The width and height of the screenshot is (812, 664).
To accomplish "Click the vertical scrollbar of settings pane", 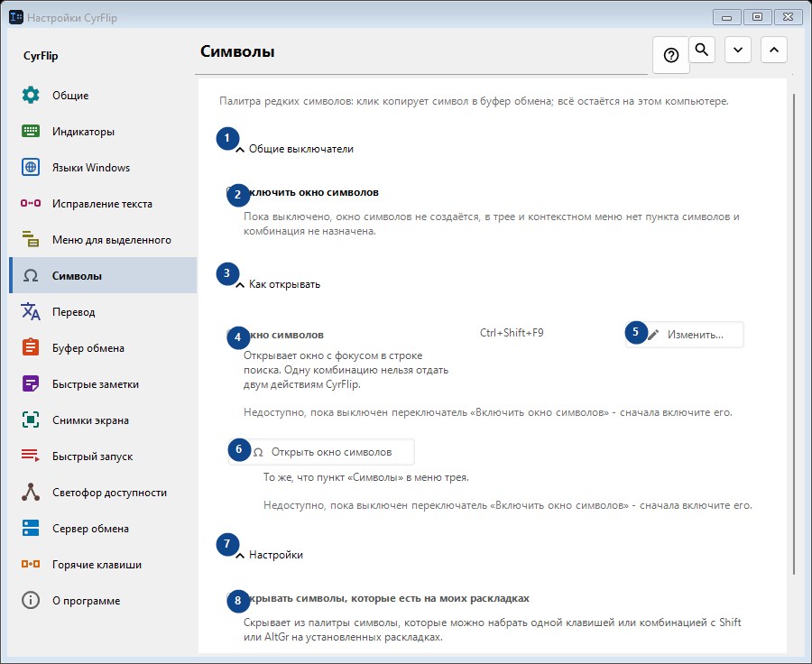I will (794, 334).
